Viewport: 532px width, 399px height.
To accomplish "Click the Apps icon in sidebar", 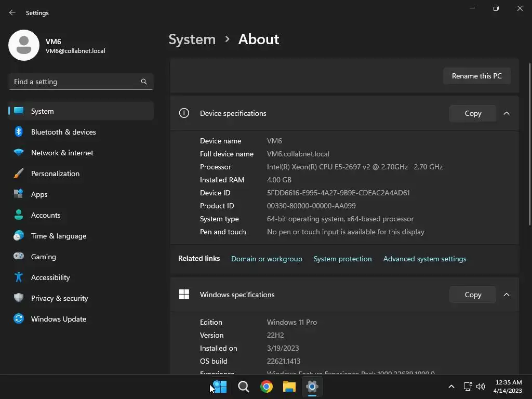I will pos(19,194).
